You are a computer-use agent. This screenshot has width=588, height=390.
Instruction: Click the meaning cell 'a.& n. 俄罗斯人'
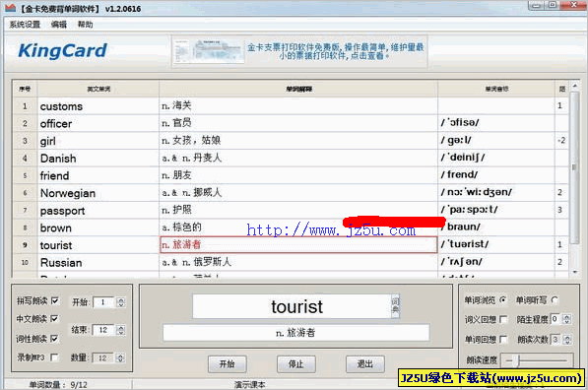point(298,262)
